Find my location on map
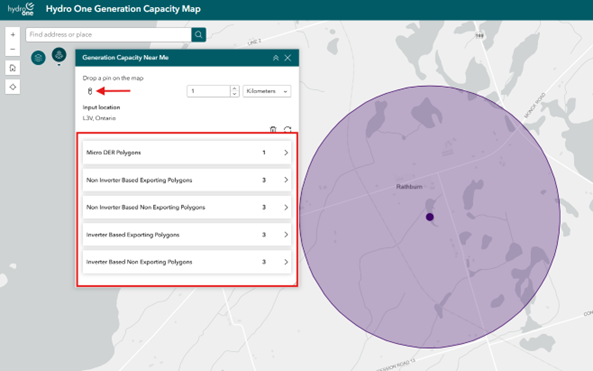The height and width of the screenshot is (371, 593). click(12, 87)
